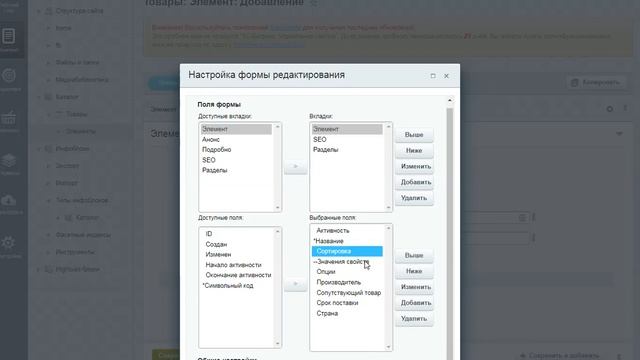Screen dimensions: 640x360
Task: Open Marketplace icon in left sidebar
Action: [x=9, y=163]
